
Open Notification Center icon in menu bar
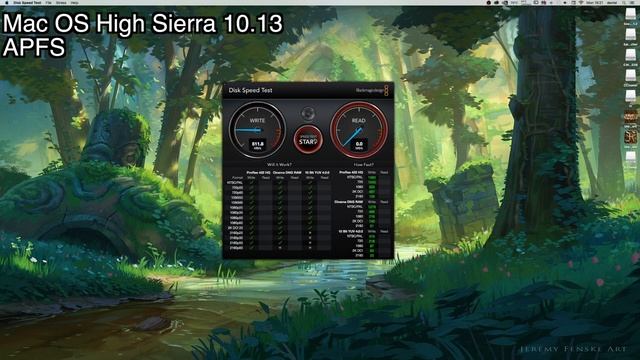click(x=633, y=2)
